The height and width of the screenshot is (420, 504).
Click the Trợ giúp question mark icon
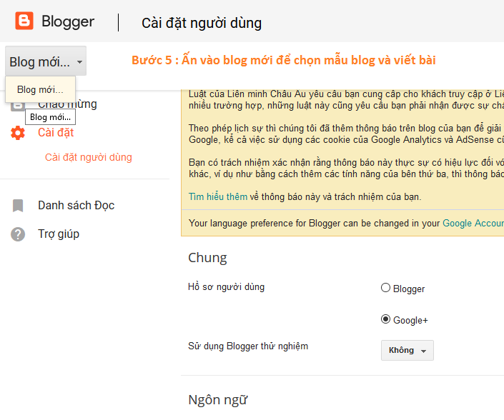coord(18,234)
